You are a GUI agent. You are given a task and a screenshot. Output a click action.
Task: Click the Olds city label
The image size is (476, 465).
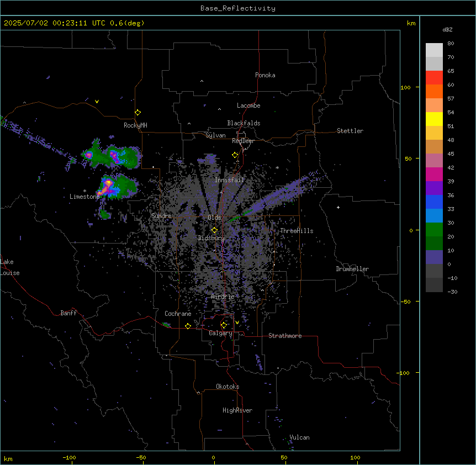click(x=214, y=218)
